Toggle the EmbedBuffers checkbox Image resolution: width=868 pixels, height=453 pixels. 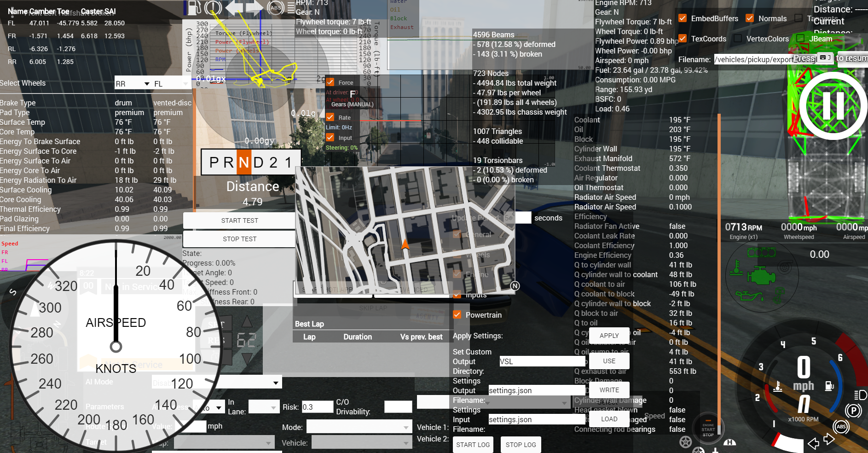pyautogui.click(x=683, y=18)
